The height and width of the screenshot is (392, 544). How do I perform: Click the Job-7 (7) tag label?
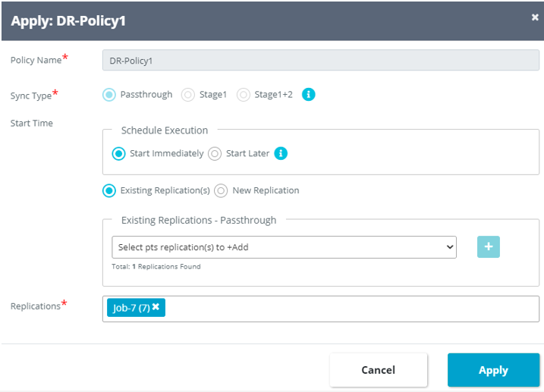coord(131,308)
